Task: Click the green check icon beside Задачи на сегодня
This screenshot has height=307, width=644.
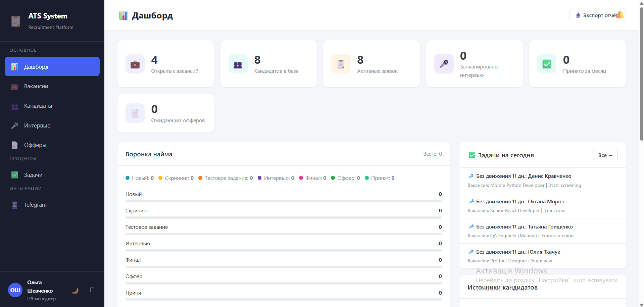Action: tap(472, 155)
